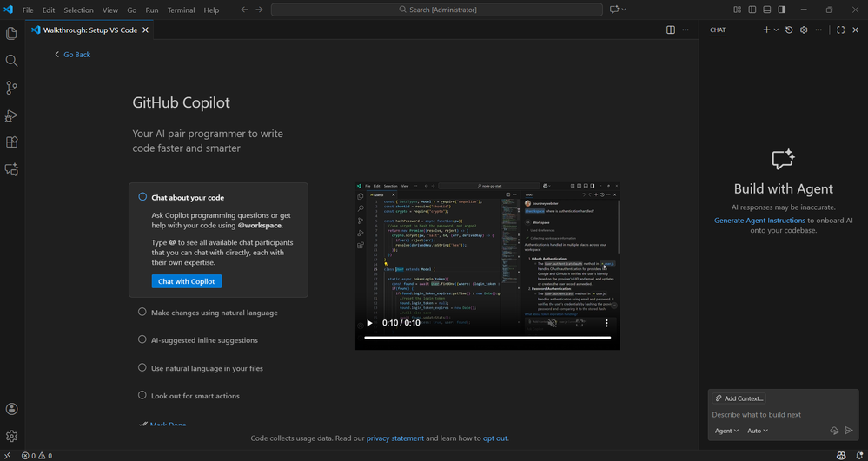The image size is (868, 461).
Task: Split the editor to the right
Action: [x=671, y=30]
